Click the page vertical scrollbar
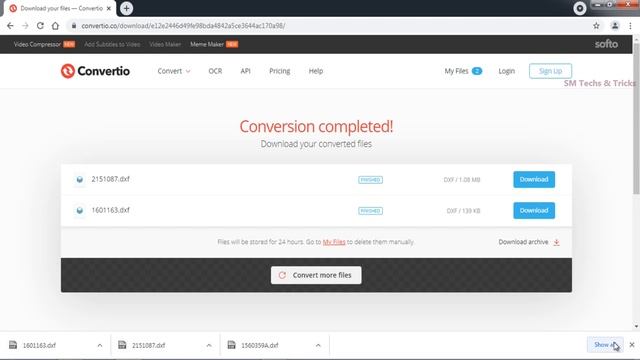640x360 pixels. (636, 118)
